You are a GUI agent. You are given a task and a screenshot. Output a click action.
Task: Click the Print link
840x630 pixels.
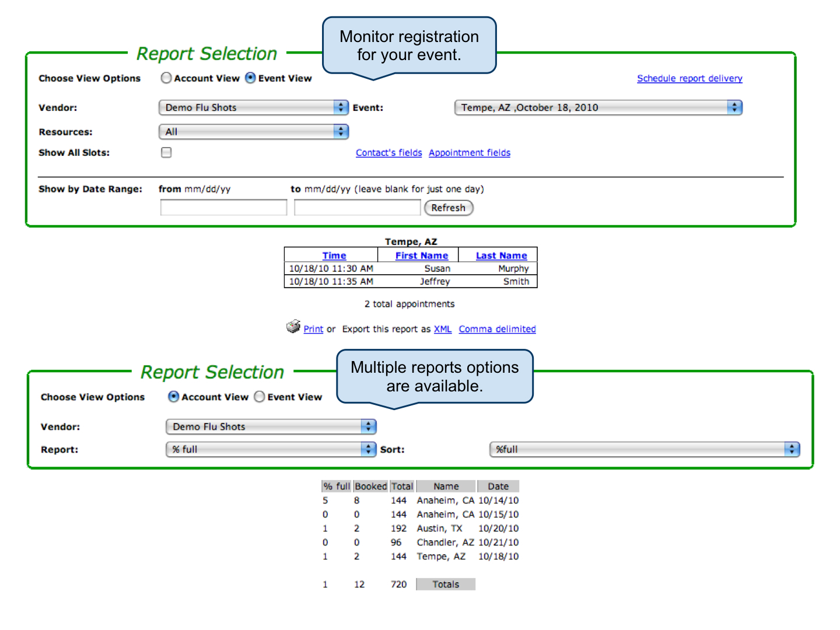coord(313,329)
